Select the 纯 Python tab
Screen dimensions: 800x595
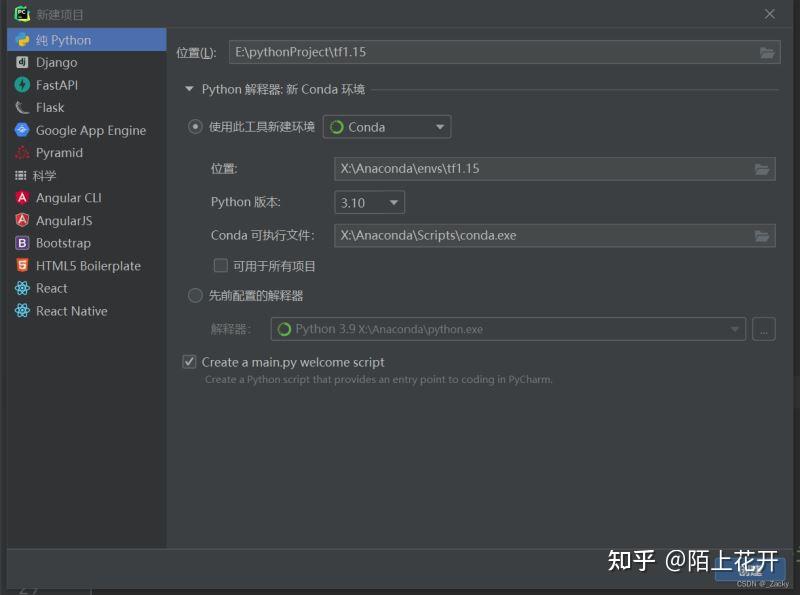[x=60, y=39]
